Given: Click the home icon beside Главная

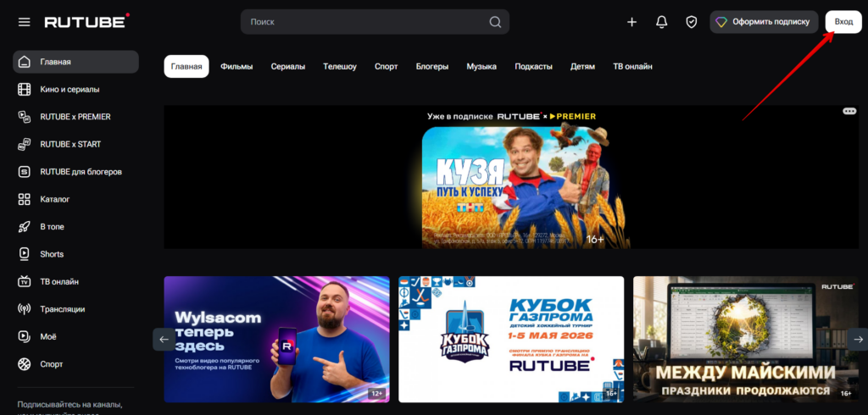Looking at the screenshot, I should (25, 62).
